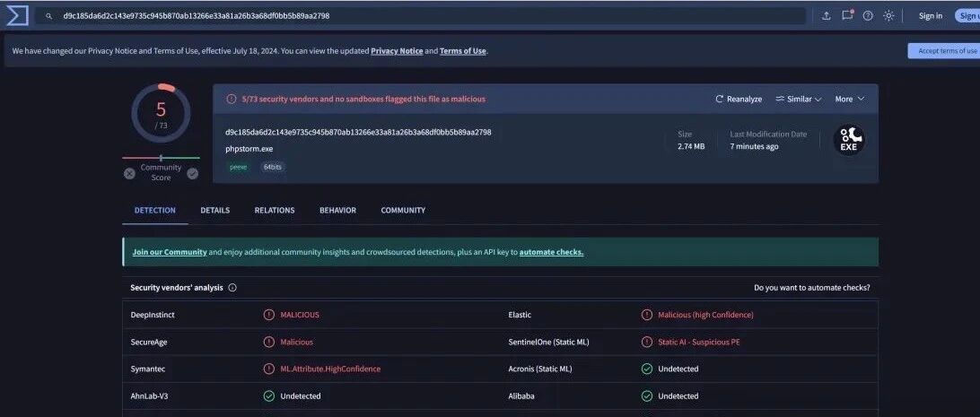Open the VirusTotal home logo
The width and height of the screenshot is (980, 417).
coord(17,15)
